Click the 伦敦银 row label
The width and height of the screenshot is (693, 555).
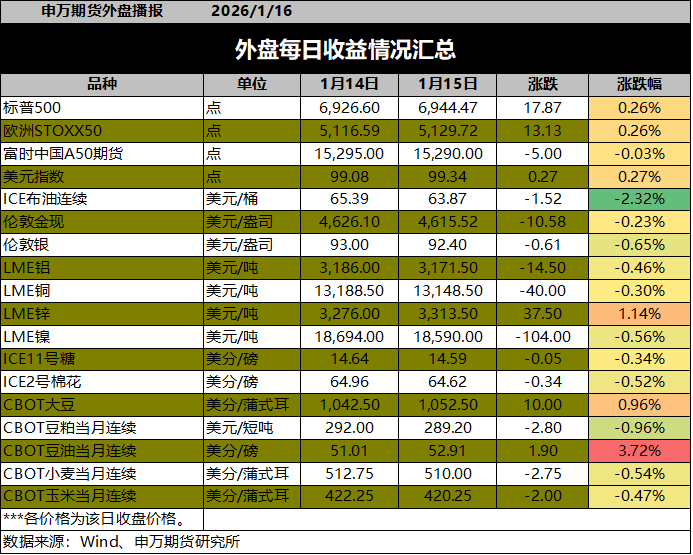click(26, 245)
